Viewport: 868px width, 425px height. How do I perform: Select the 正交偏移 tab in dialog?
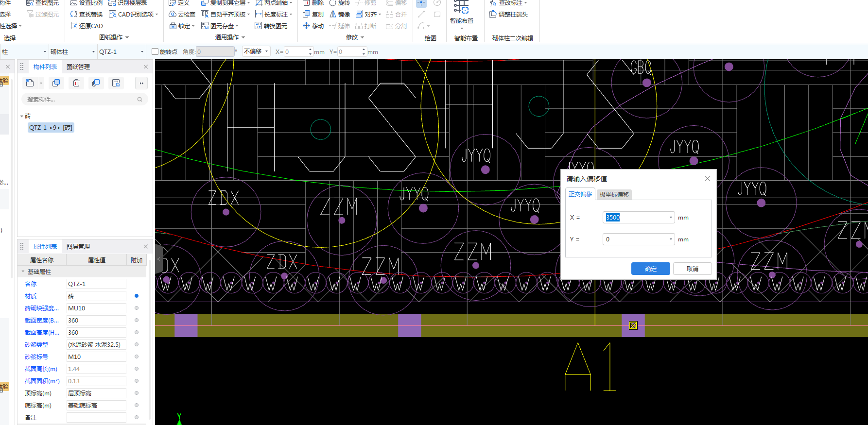(580, 194)
